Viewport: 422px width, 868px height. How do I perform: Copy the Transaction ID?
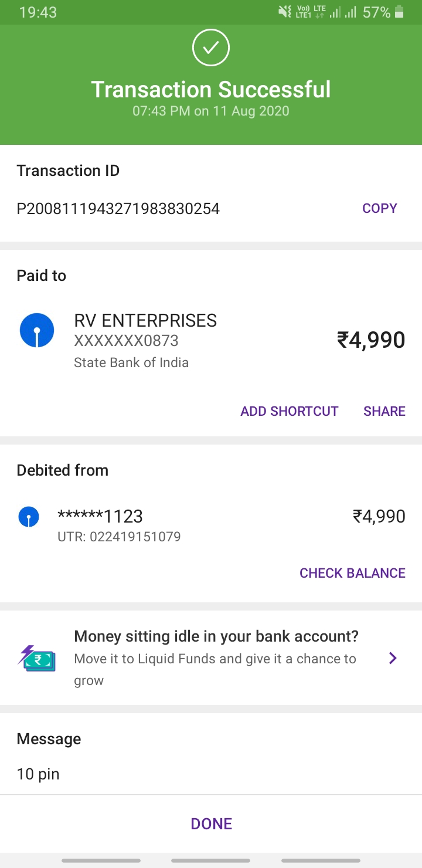point(379,208)
